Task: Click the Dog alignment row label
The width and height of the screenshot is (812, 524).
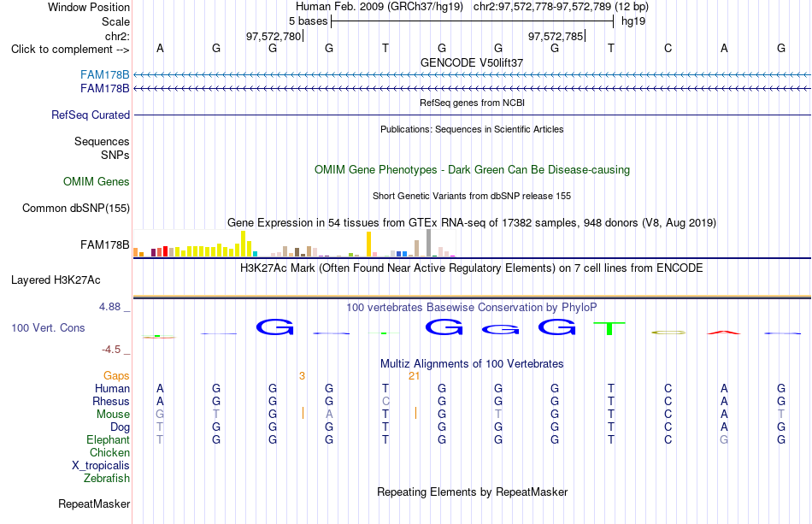Action: (121, 427)
